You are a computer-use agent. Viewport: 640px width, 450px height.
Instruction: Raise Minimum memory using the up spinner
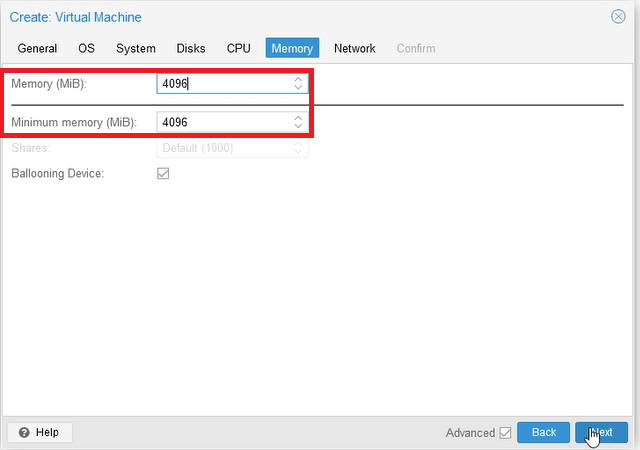298,118
